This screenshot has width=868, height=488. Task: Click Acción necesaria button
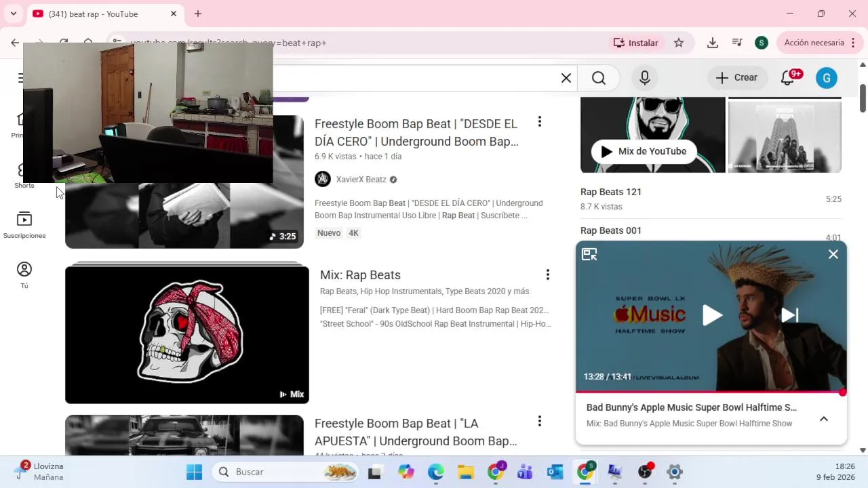[820, 43]
